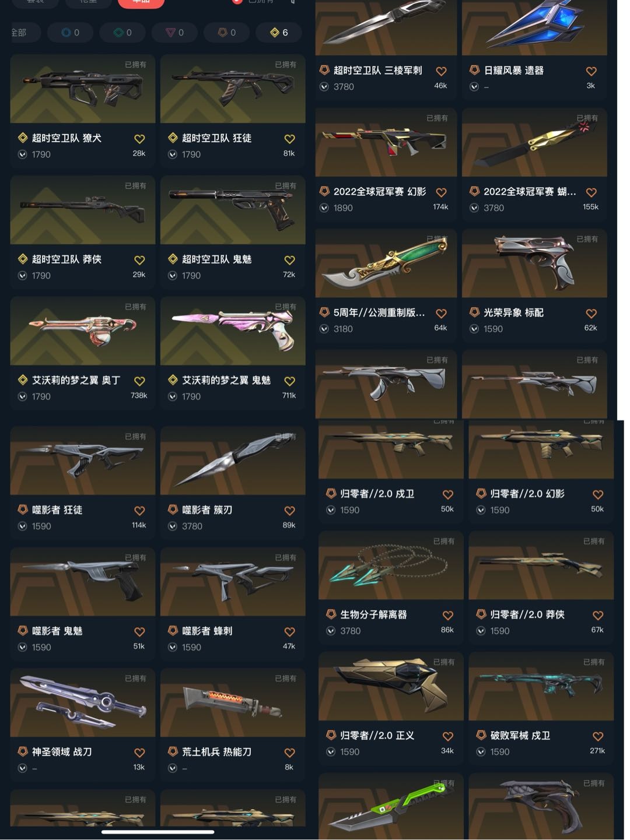Tap the red highlighted top tab

141,2
